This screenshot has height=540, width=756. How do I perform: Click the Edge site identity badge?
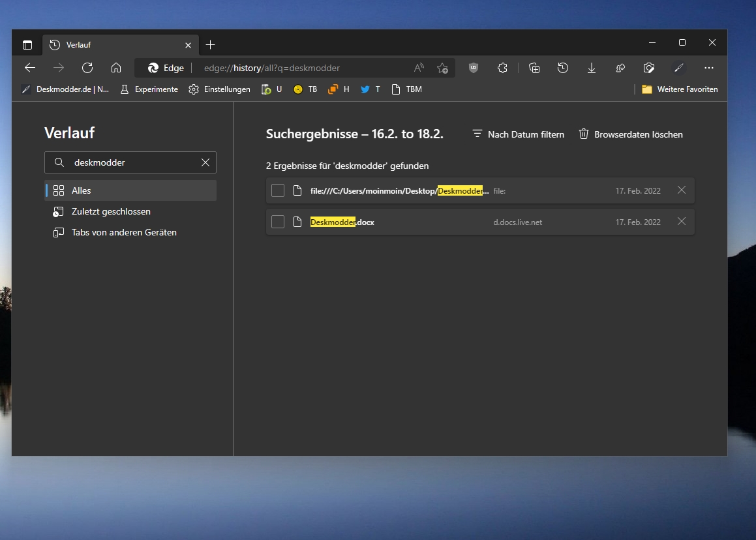(166, 68)
